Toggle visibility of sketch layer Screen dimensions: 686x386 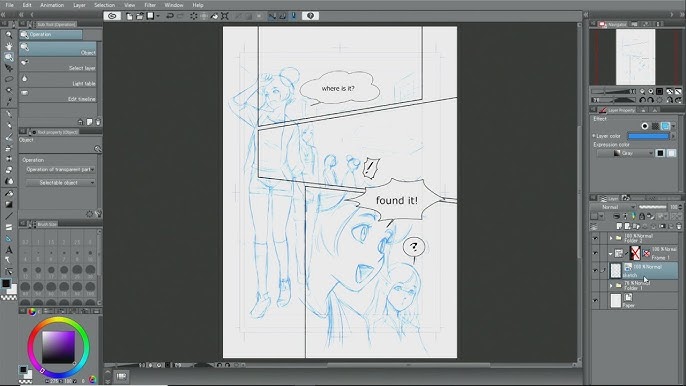click(x=595, y=270)
